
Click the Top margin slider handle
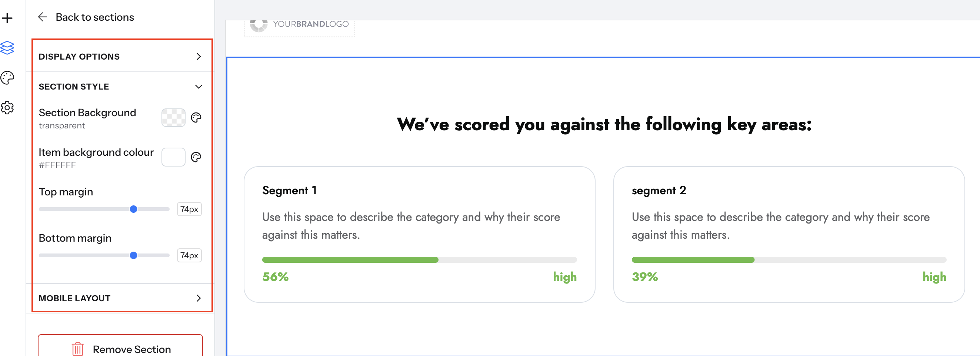[134, 209]
